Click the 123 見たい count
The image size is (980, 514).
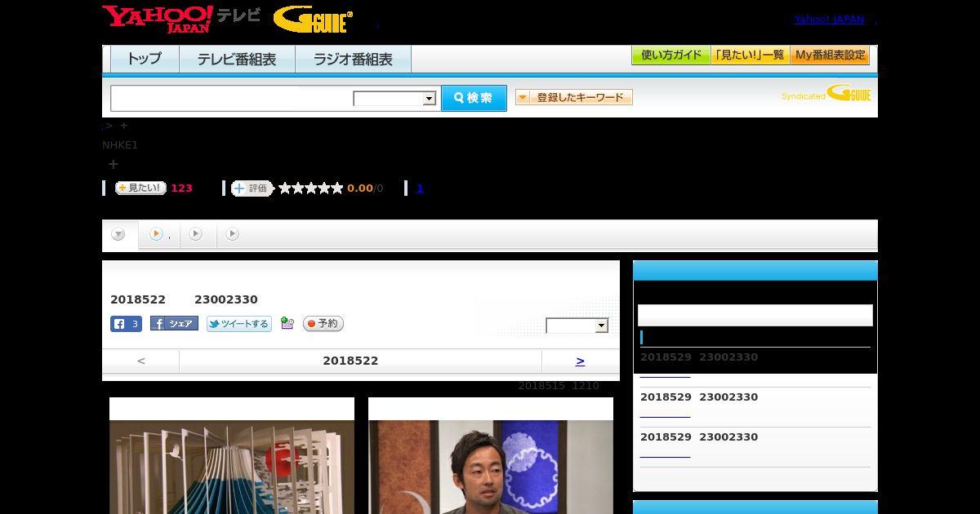(x=181, y=188)
